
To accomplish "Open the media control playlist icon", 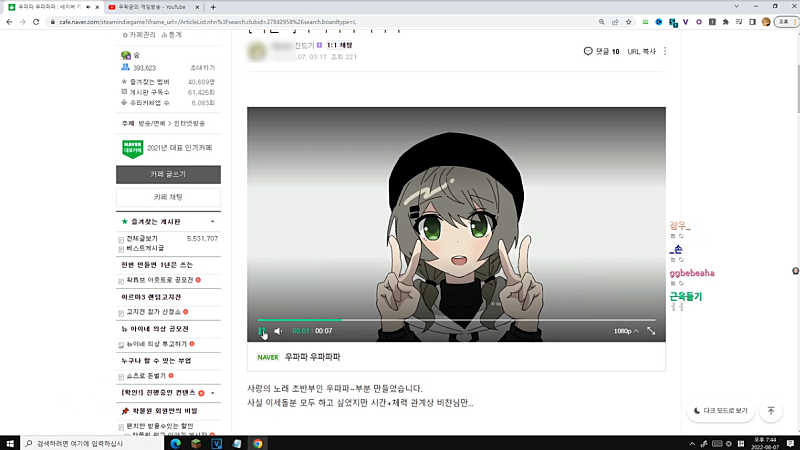I will pos(739,22).
